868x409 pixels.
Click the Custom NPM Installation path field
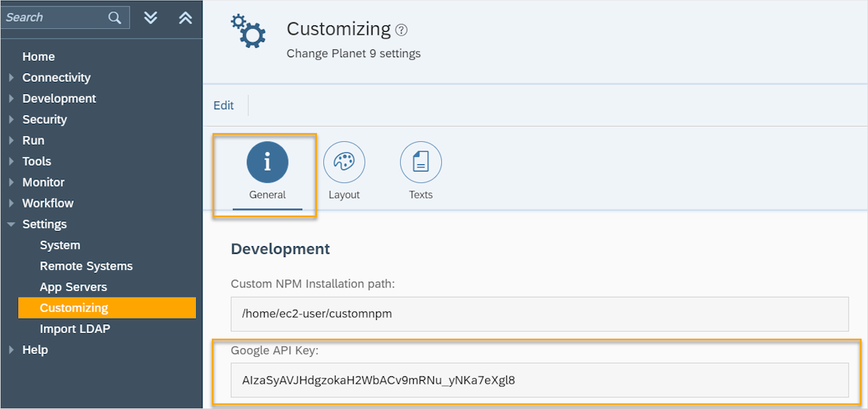pyautogui.click(x=539, y=313)
